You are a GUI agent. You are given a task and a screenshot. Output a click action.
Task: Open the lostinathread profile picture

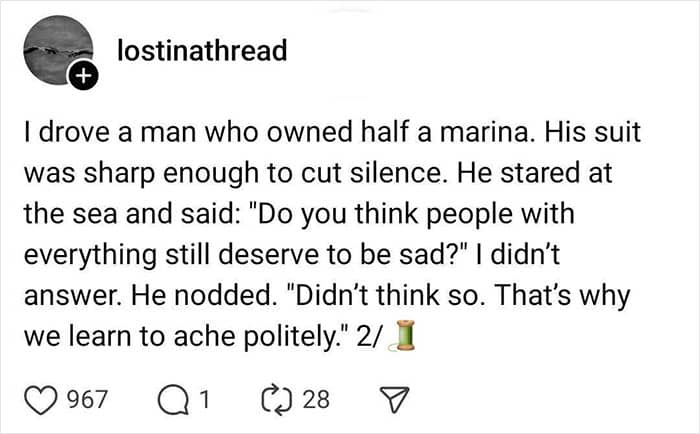[x=58, y=50]
